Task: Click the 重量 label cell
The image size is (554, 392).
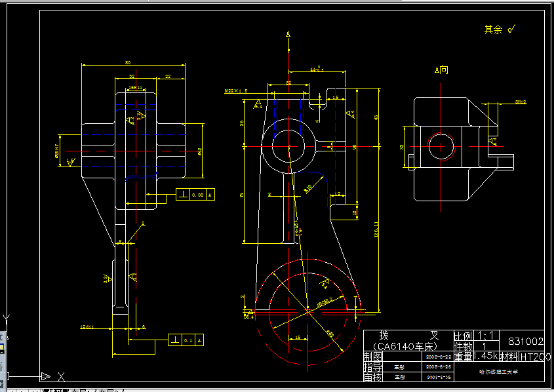Action: (464, 357)
